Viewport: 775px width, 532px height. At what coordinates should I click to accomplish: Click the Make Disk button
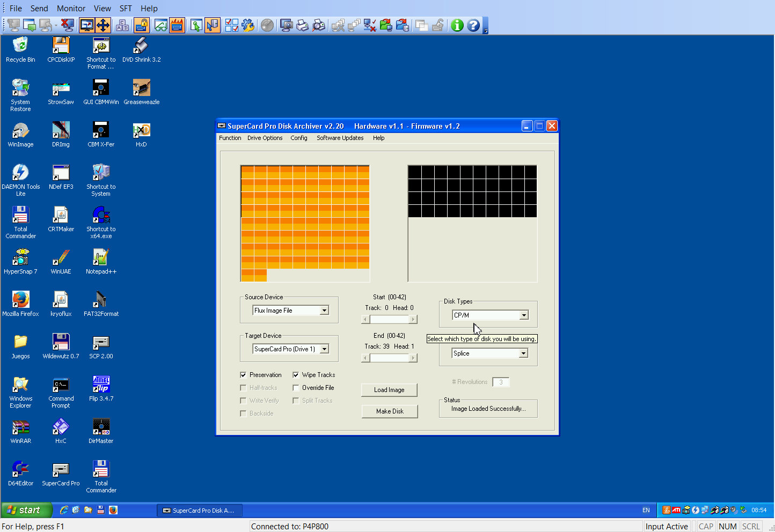tap(390, 411)
